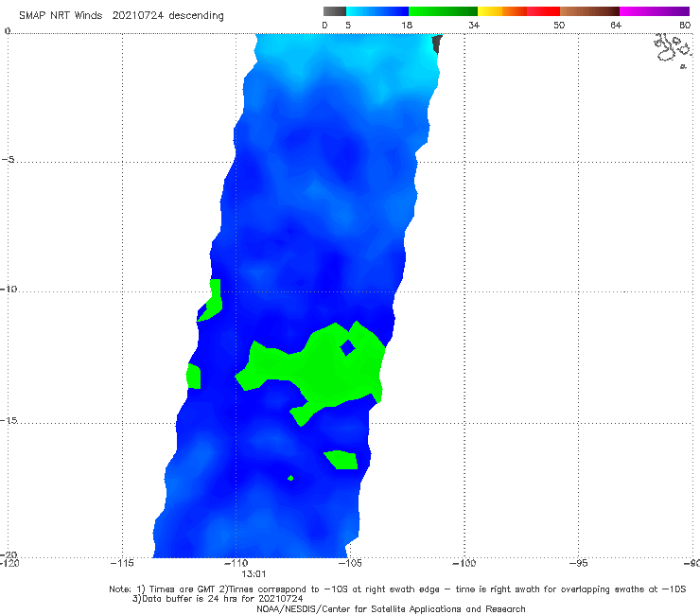Click the colorbar label 34
This screenshot has height=615, width=700.
coord(474,26)
